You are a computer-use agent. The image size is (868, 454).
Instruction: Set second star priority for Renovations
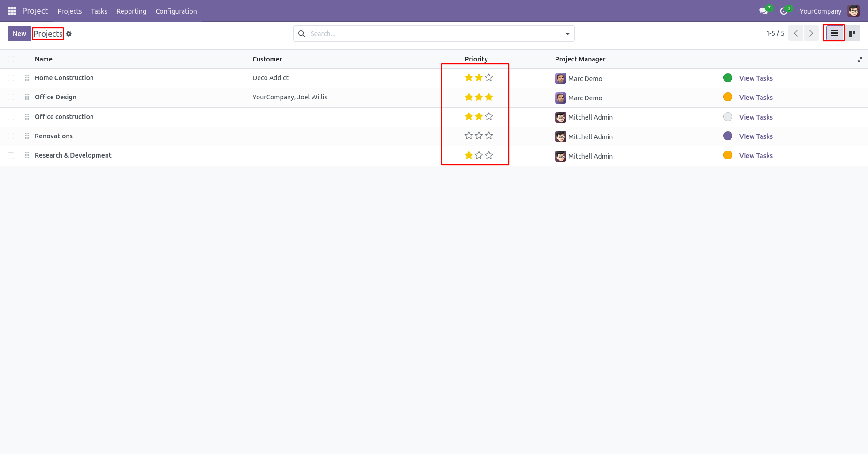click(479, 136)
